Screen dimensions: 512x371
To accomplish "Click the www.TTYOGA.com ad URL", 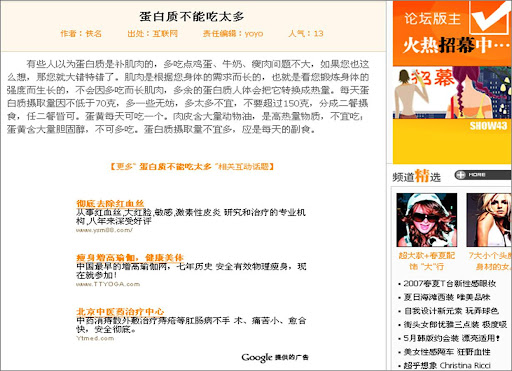I will pyautogui.click(x=108, y=284).
